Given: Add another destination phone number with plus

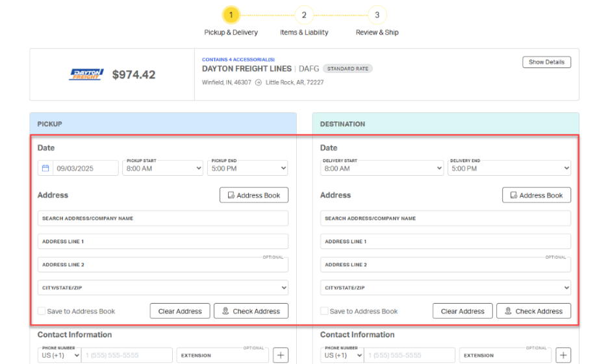Looking at the screenshot, I should 563,355.
